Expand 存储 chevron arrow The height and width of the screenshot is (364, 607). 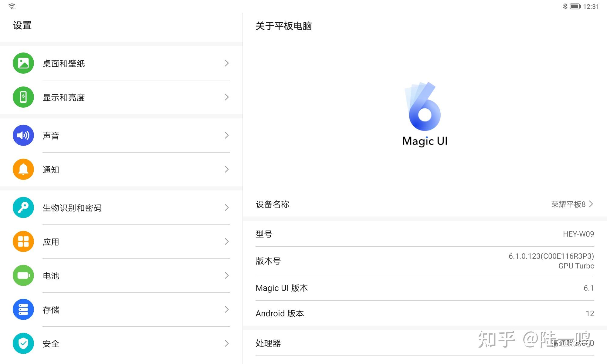[227, 309]
